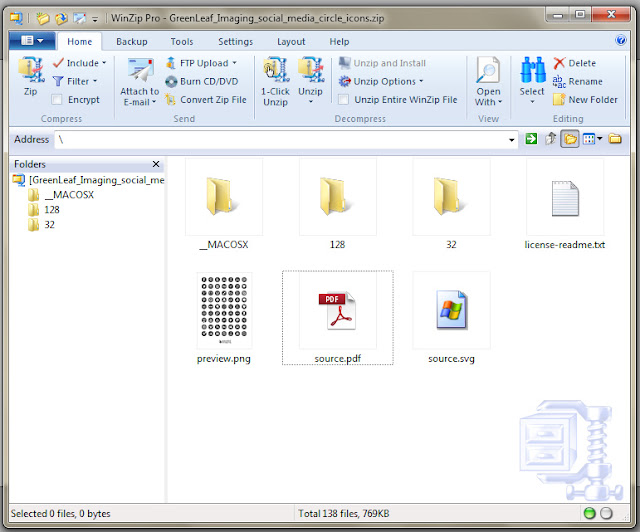Select the archive root in Folders tree

(89, 180)
